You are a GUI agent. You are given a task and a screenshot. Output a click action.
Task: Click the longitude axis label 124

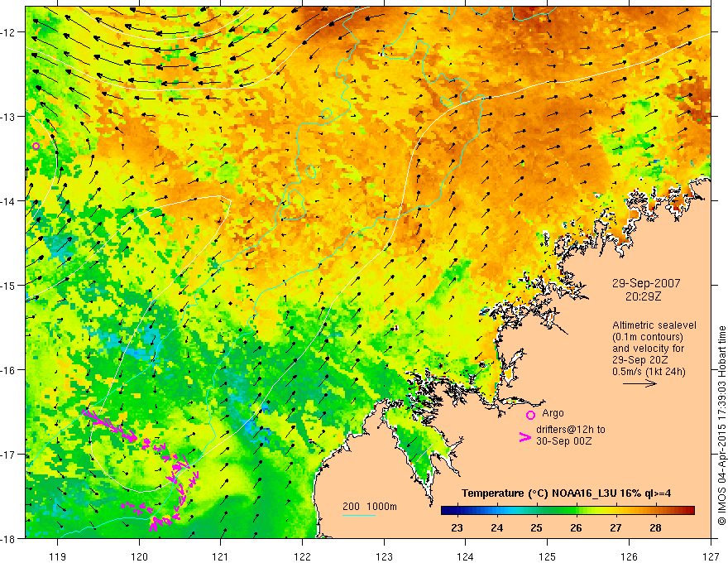click(x=466, y=556)
